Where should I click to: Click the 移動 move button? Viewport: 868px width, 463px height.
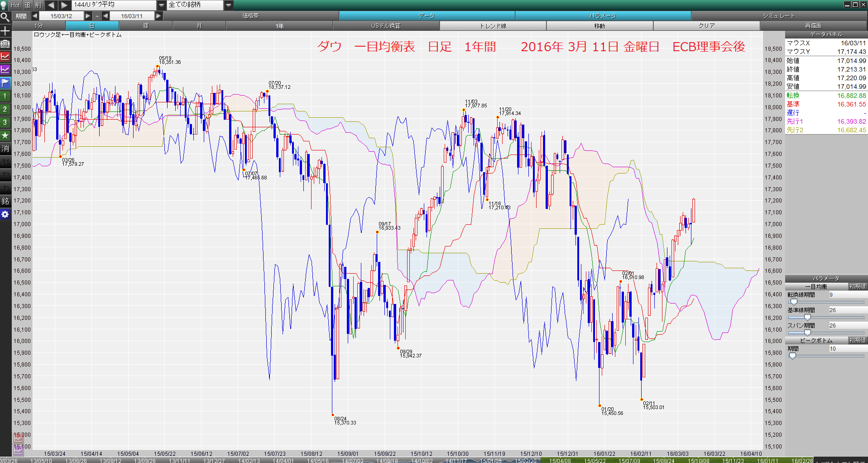(599, 26)
